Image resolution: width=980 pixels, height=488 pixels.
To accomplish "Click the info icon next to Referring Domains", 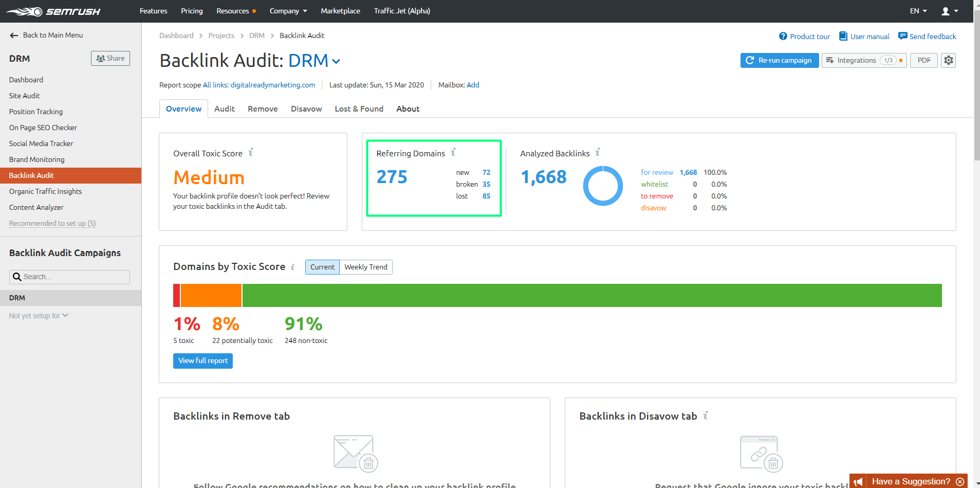I will (x=453, y=152).
